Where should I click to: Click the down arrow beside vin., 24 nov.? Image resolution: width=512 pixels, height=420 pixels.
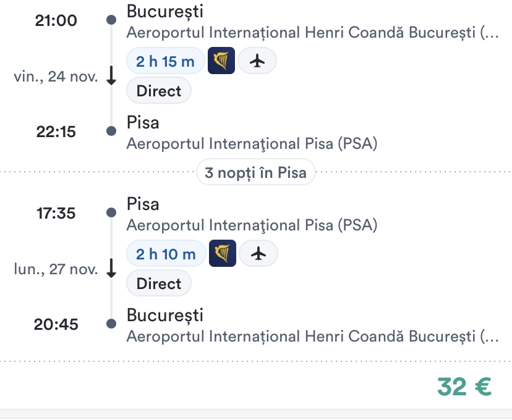[111, 77]
